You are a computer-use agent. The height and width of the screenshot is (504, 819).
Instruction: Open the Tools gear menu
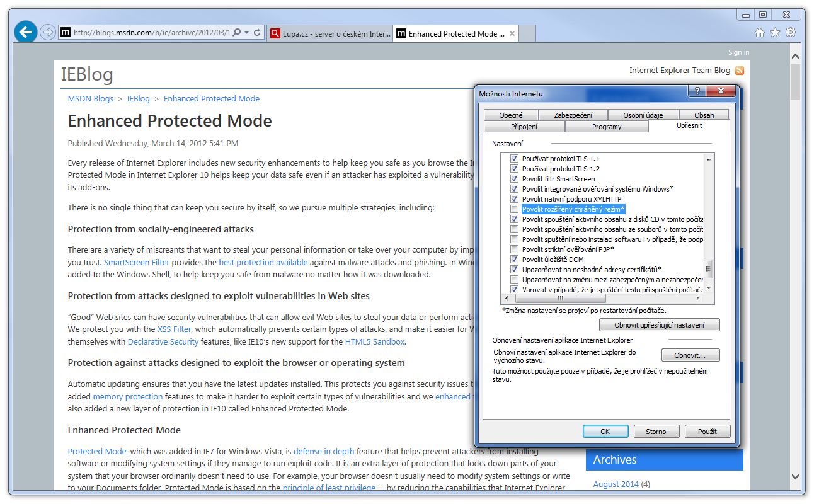coord(791,33)
